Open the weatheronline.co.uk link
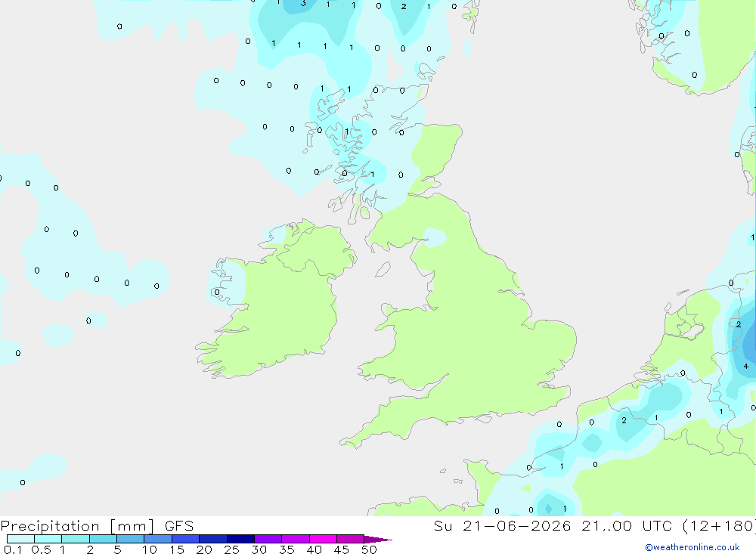The height and width of the screenshot is (554, 756). pos(692,547)
